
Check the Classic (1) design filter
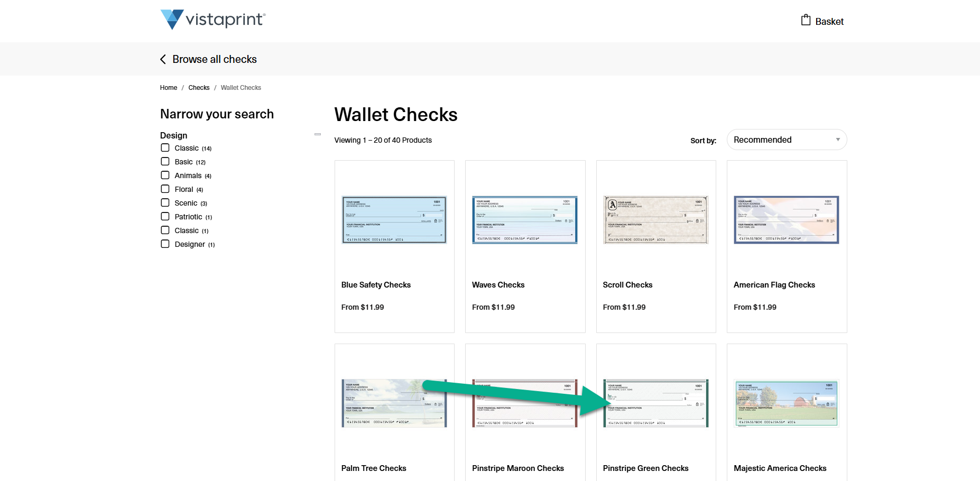[x=165, y=230]
